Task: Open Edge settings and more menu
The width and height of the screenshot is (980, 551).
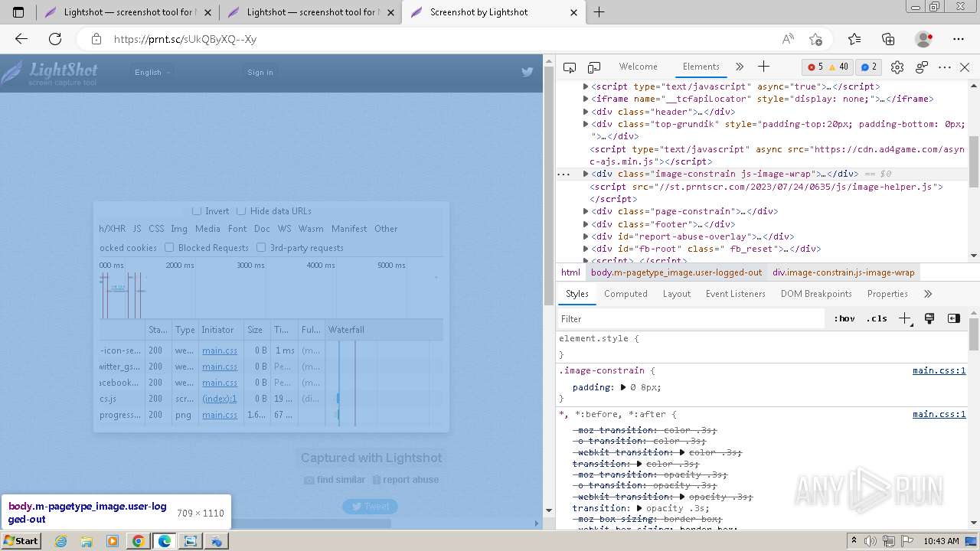Action: coord(959,39)
